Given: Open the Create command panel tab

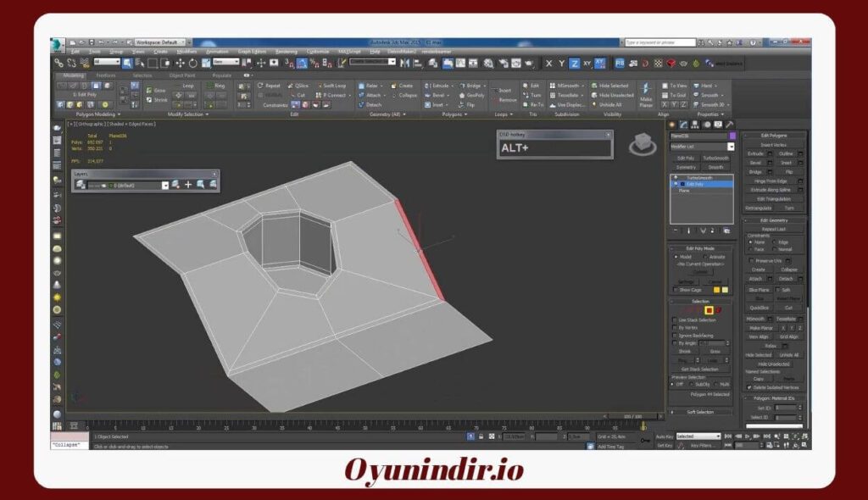Looking at the screenshot, I should (x=672, y=125).
